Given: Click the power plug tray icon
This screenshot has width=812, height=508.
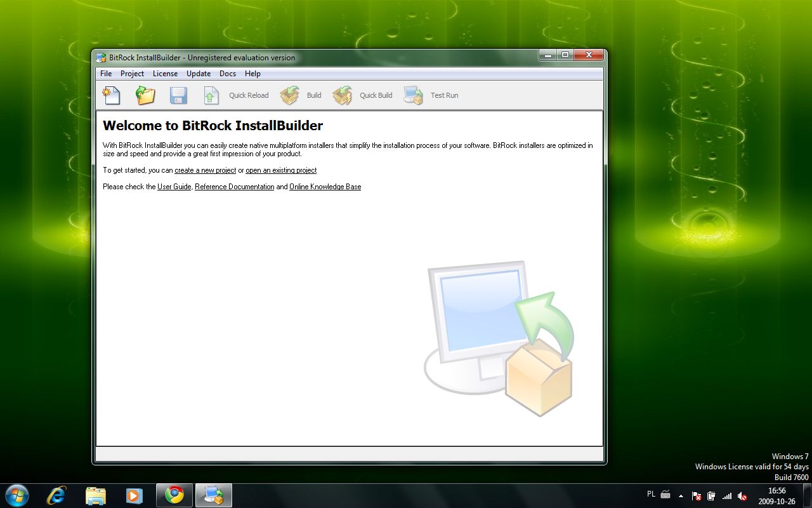Looking at the screenshot, I should 712,496.
